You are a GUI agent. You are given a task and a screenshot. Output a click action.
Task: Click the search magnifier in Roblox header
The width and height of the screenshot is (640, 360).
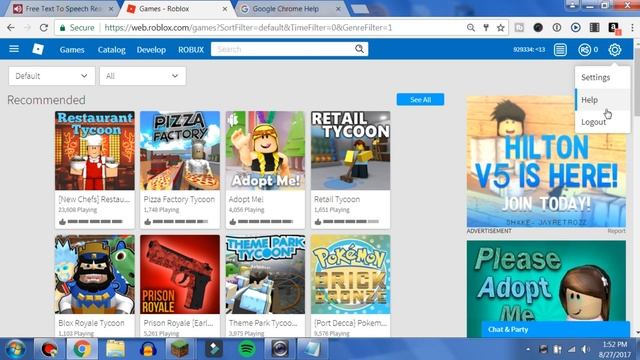[x=359, y=49]
